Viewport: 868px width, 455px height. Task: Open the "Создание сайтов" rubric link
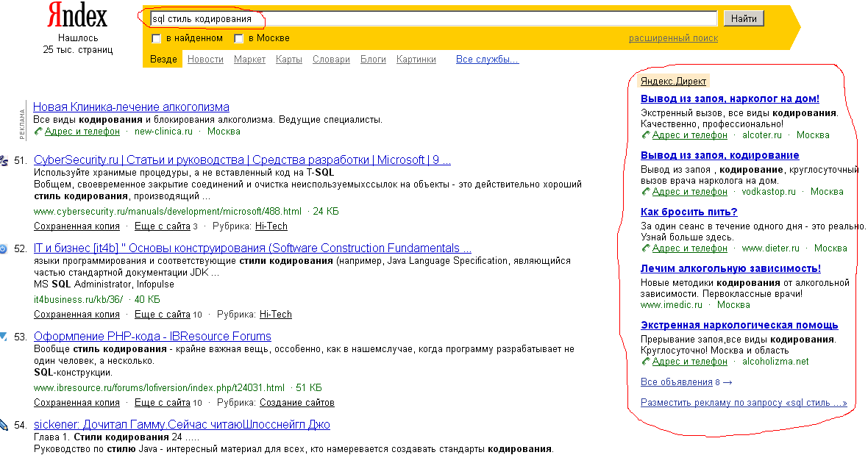[x=296, y=403]
